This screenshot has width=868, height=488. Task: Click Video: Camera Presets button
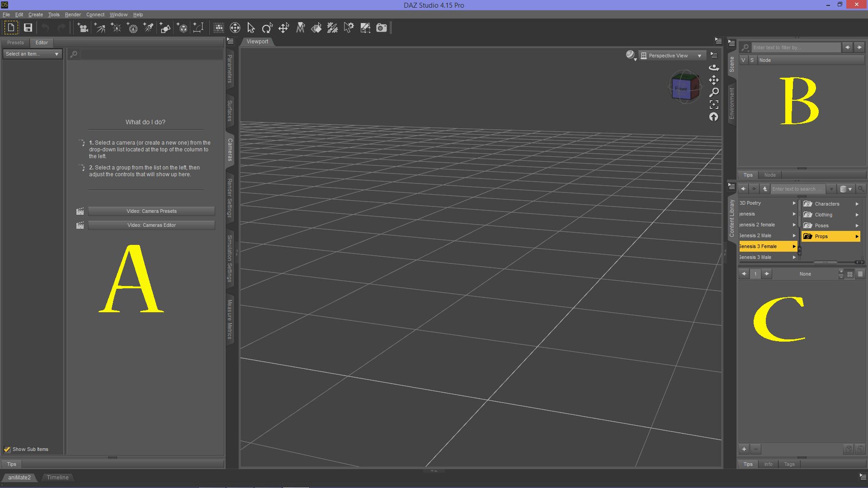pos(151,211)
